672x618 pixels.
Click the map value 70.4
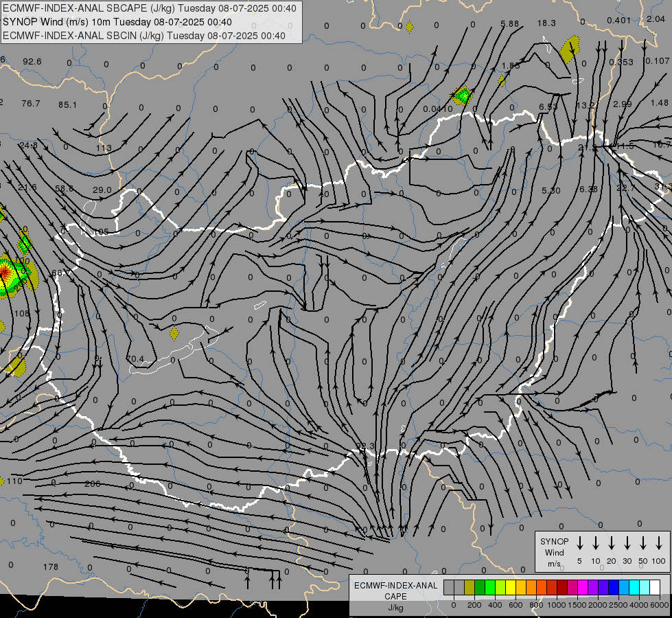135,358
